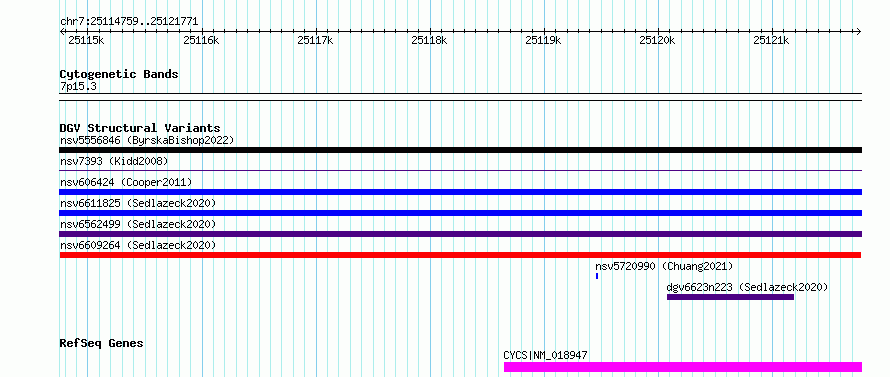The image size is (890, 377).
Task: Click the 25118k ruler tick label
Action: tap(429, 40)
